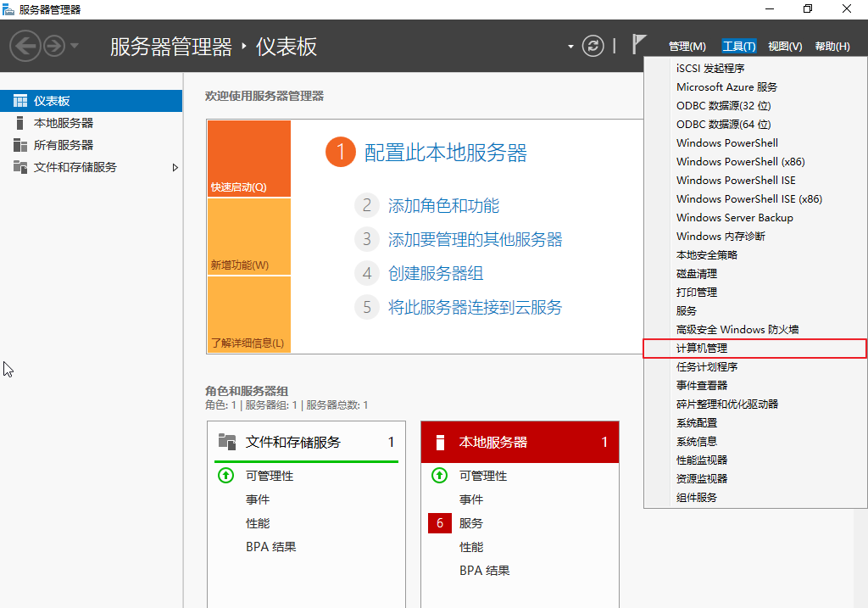Select the 仪表板 dashboard sidebar icon
This screenshot has height=608, width=868.
[x=20, y=101]
